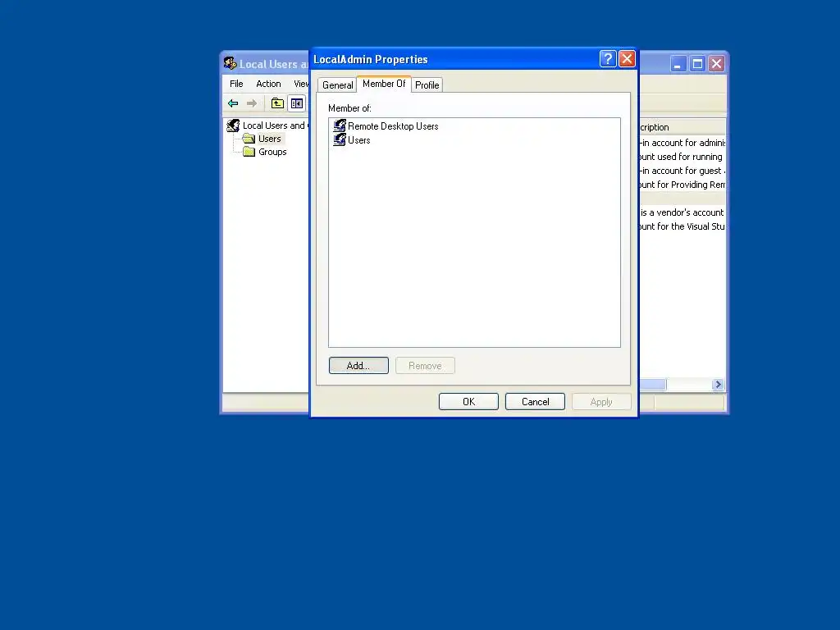Open the File menu

(x=236, y=84)
